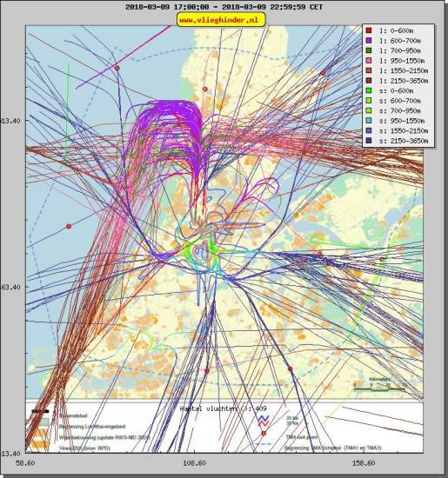This screenshot has height=478, width=448.
Task: Click the 'Begrenzing Luchthavengebied' legend label
Action: [92, 427]
